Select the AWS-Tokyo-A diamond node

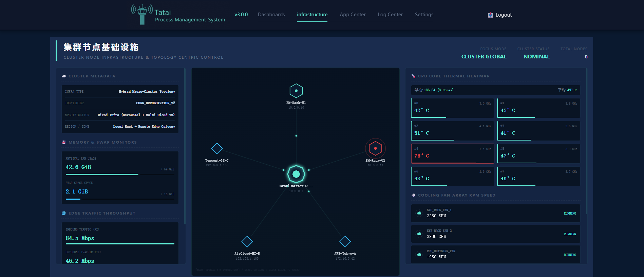345,242
